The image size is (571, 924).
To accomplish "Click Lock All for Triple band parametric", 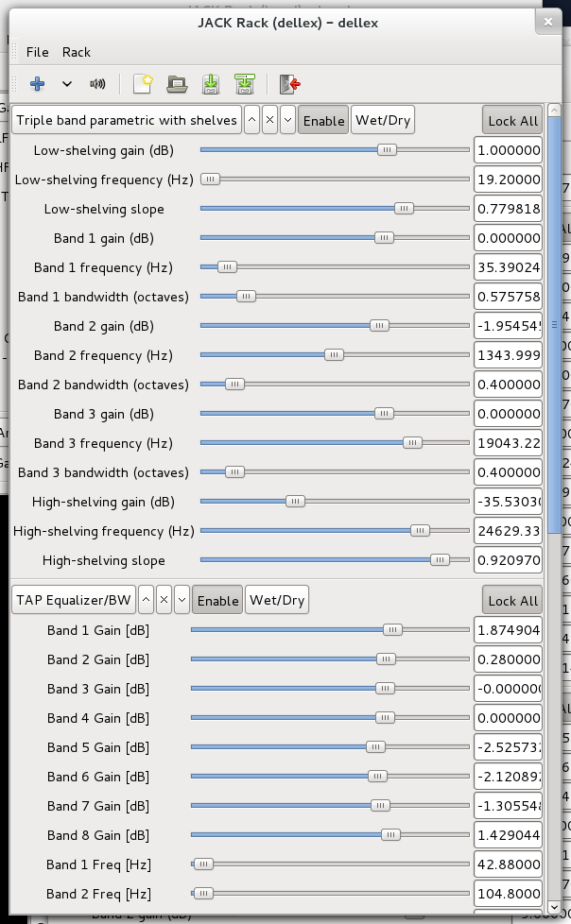I will (x=512, y=120).
